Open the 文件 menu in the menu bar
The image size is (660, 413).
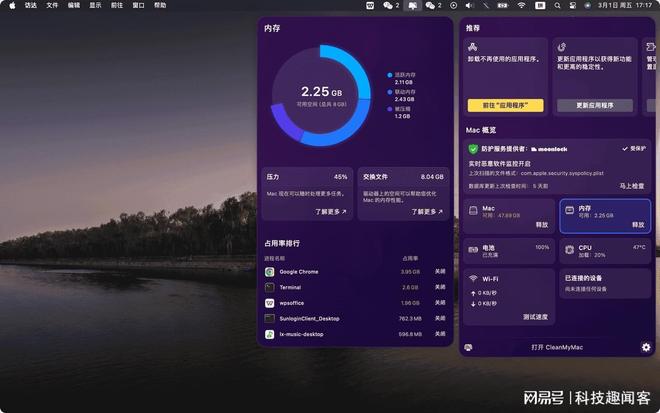[52, 5]
